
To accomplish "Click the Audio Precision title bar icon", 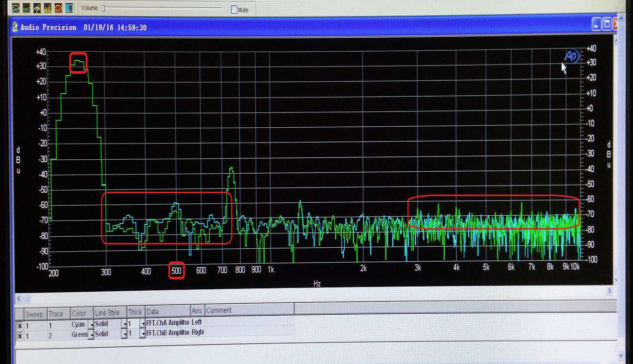I will pos(15,27).
